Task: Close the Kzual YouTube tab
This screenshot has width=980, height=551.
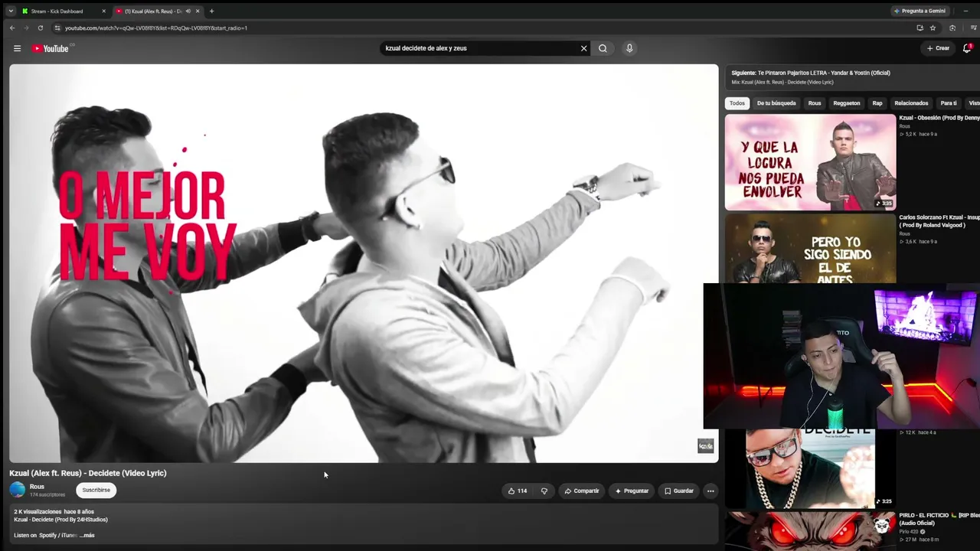Action: [x=198, y=11]
